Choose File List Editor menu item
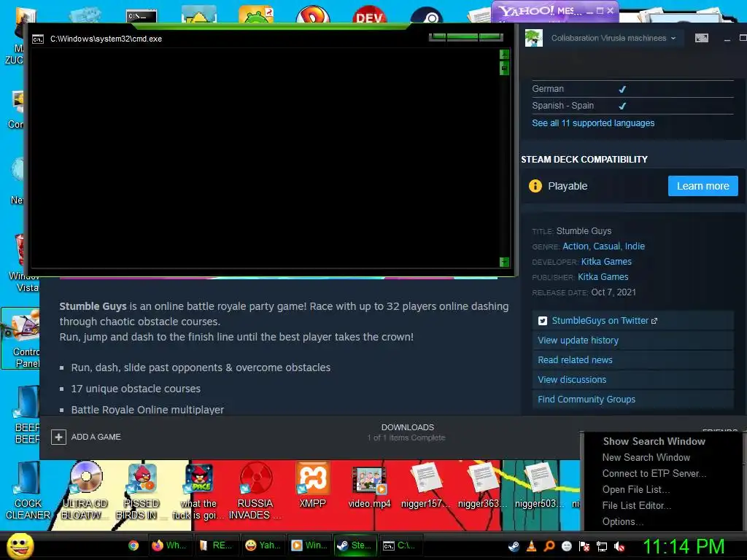 (x=636, y=506)
